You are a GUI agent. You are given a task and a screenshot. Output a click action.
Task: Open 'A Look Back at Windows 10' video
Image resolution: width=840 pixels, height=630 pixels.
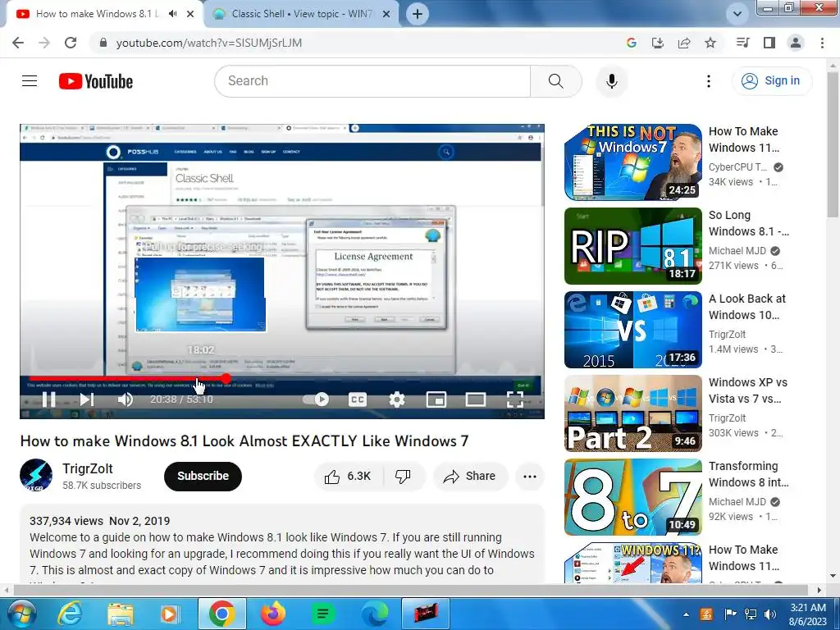[746, 307]
